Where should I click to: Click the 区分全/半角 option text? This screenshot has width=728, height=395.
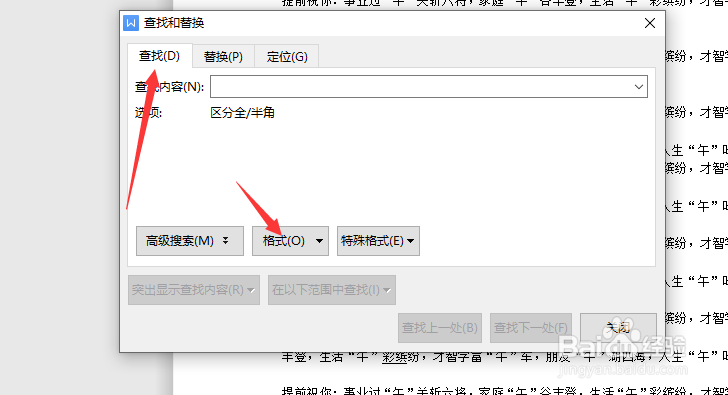(x=242, y=113)
